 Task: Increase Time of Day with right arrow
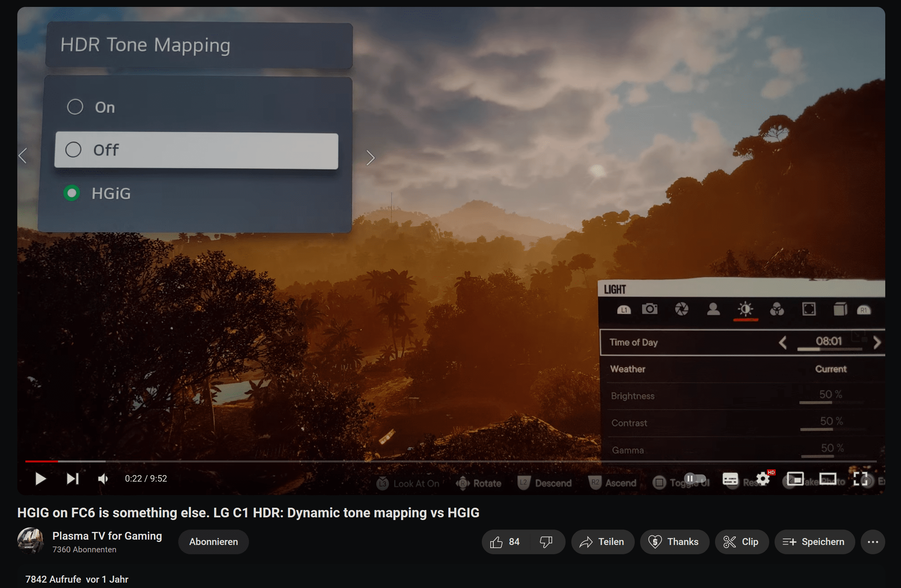pyautogui.click(x=877, y=342)
